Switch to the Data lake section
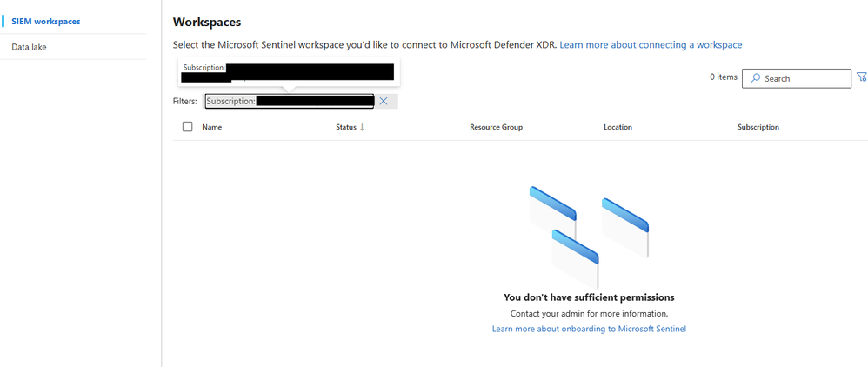 coord(29,47)
